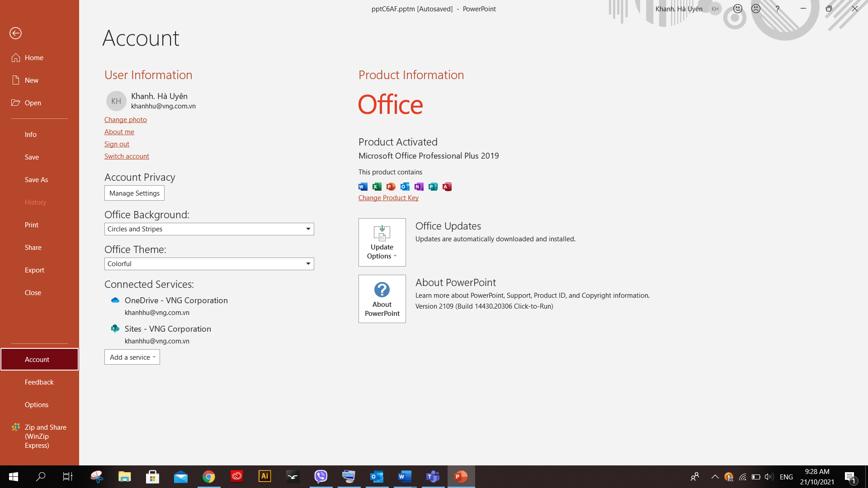This screenshot has width=868, height=488.
Task: Open the Update Options menu
Action: (382, 242)
